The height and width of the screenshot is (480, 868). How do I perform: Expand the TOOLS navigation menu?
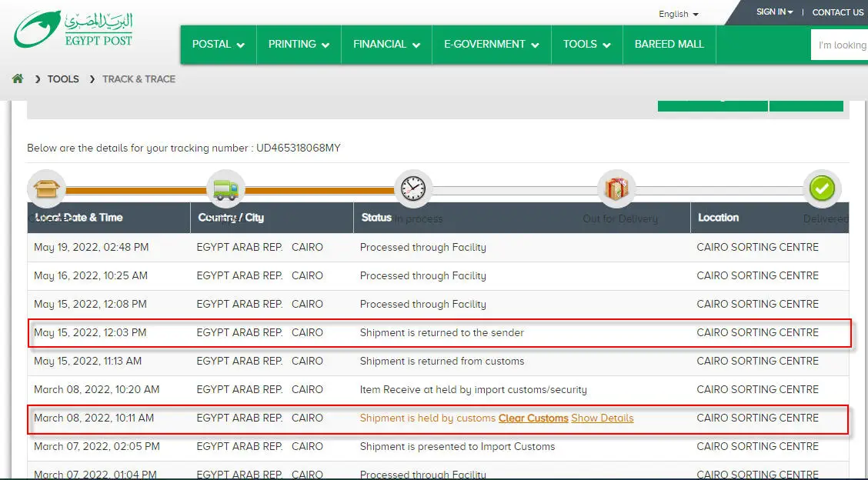click(x=587, y=45)
